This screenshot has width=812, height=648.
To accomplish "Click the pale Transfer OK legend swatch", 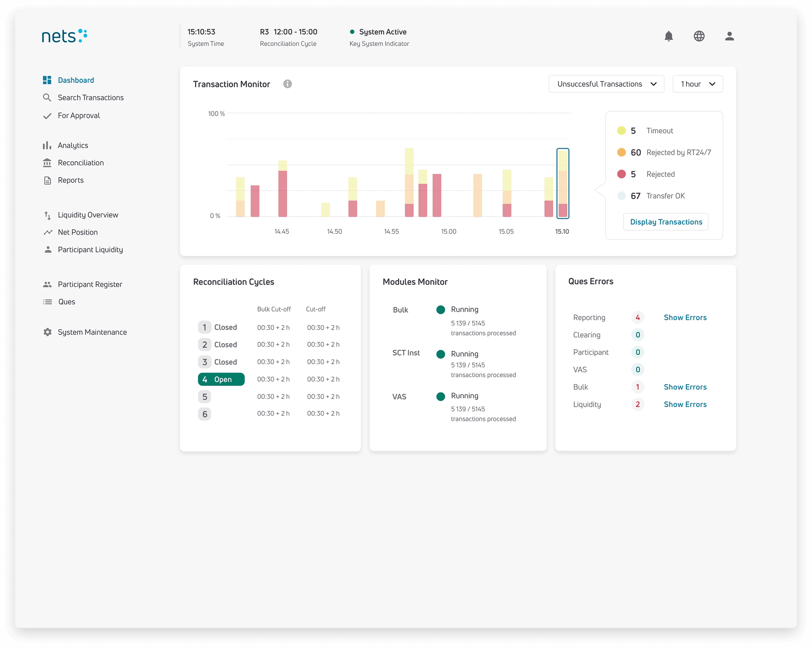I will pyautogui.click(x=622, y=196).
